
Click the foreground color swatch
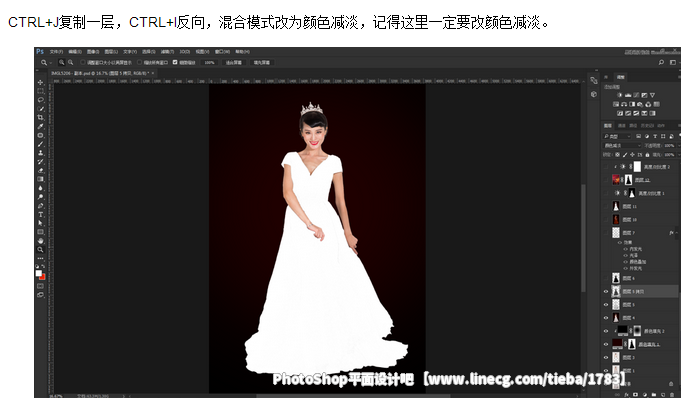(x=39, y=273)
